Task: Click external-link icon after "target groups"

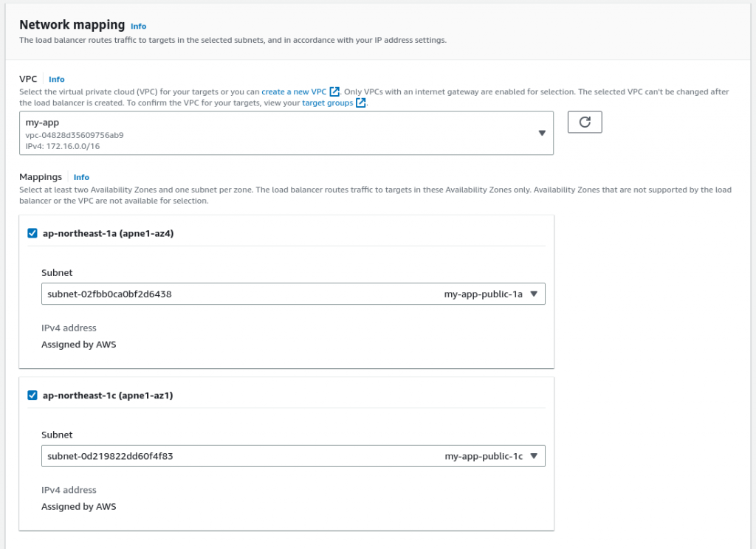Action: point(361,103)
